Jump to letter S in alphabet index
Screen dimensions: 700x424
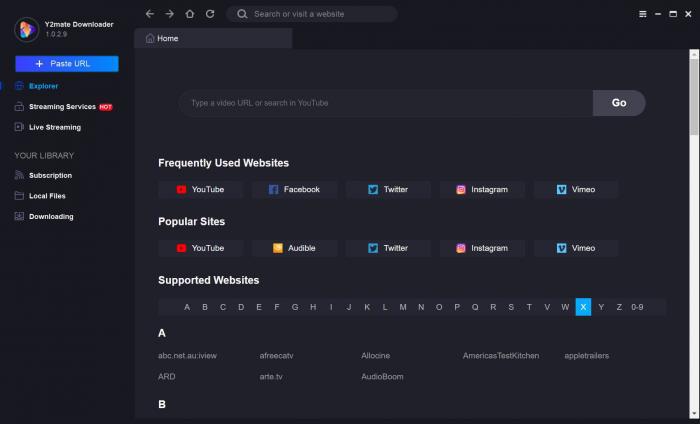[x=511, y=307]
